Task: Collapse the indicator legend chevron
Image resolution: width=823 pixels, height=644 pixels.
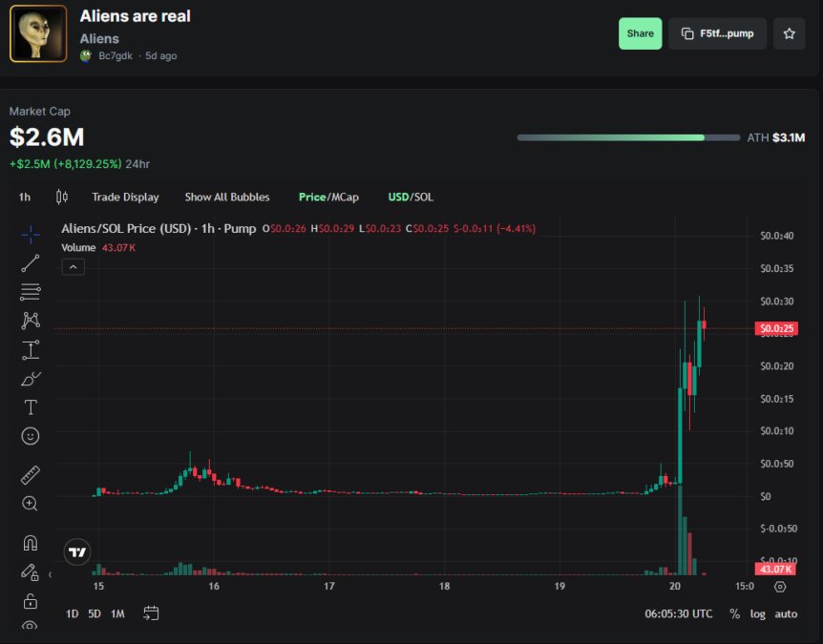Action: click(x=73, y=267)
